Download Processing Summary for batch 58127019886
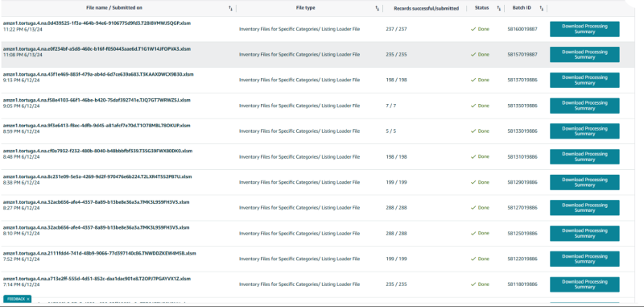This screenshot has height=307, width=644. pos(584,208)
